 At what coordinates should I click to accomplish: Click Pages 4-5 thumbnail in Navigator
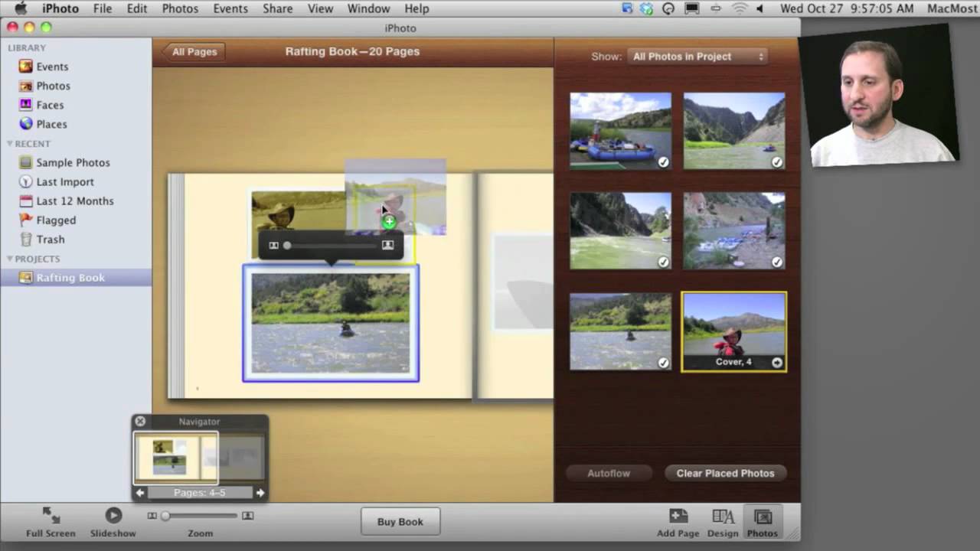pyautogui.click(x=176, y=458)
